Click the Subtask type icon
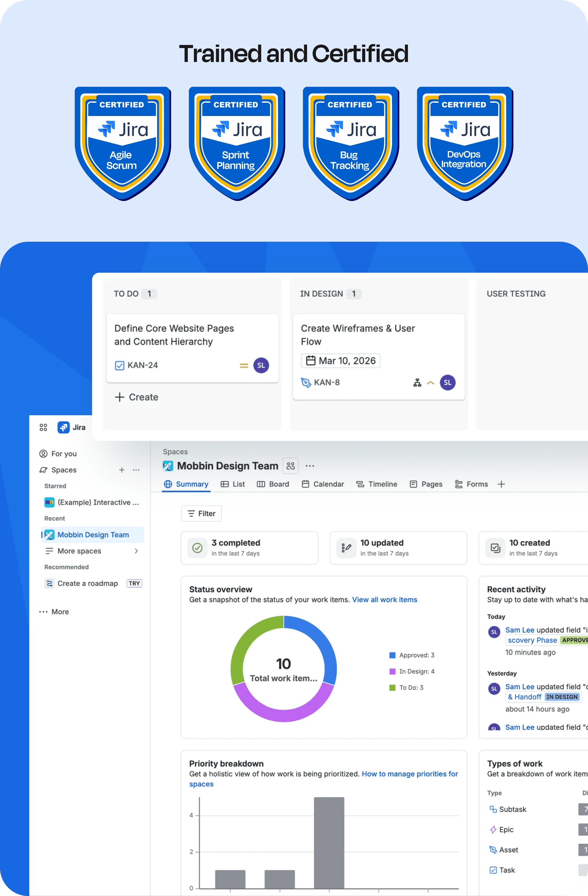Image resolution: width=588 pixels, height=896 pixels. pos(493,809)
